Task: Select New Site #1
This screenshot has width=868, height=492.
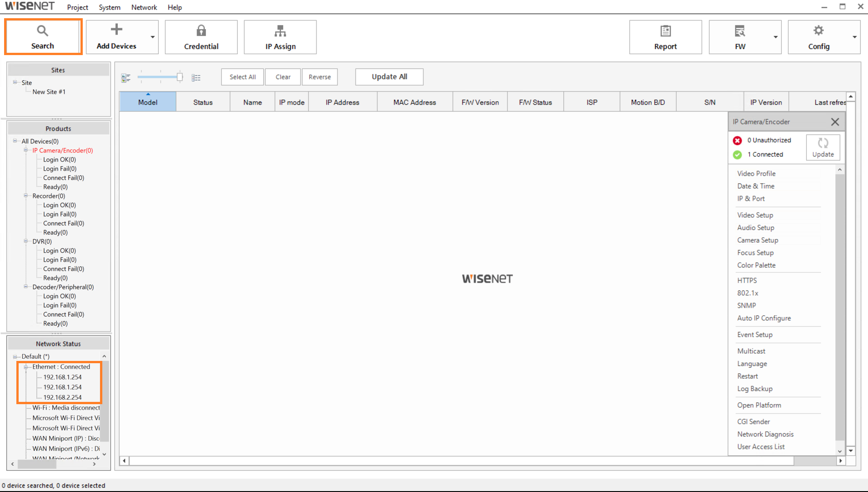Action: click(x=49, y=92)
